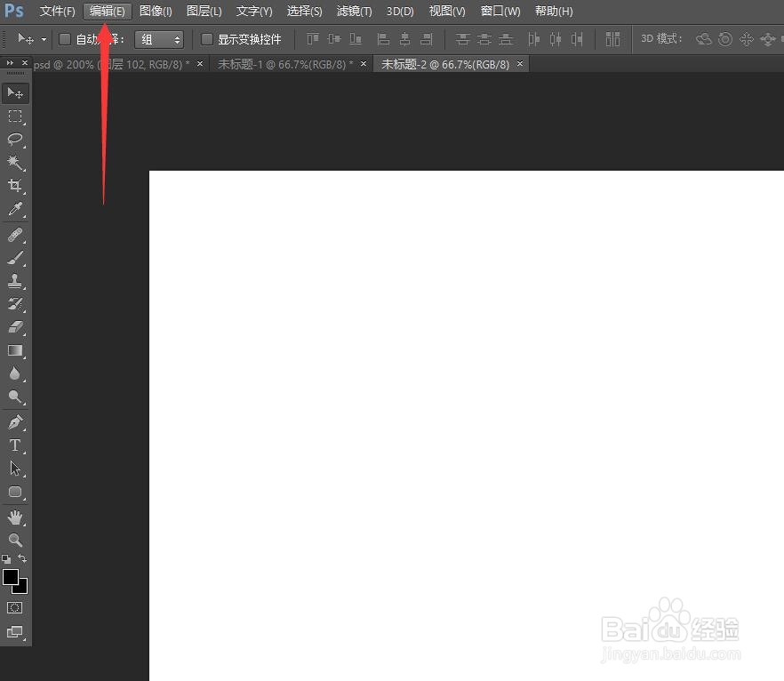The image size is (784, 681).
Task: Open the 窗口(W) menu
Action: [500, 11]
